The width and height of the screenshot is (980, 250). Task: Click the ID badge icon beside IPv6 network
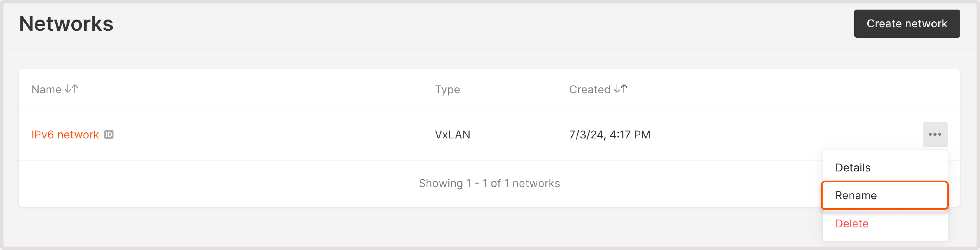[x=109, y=135]
